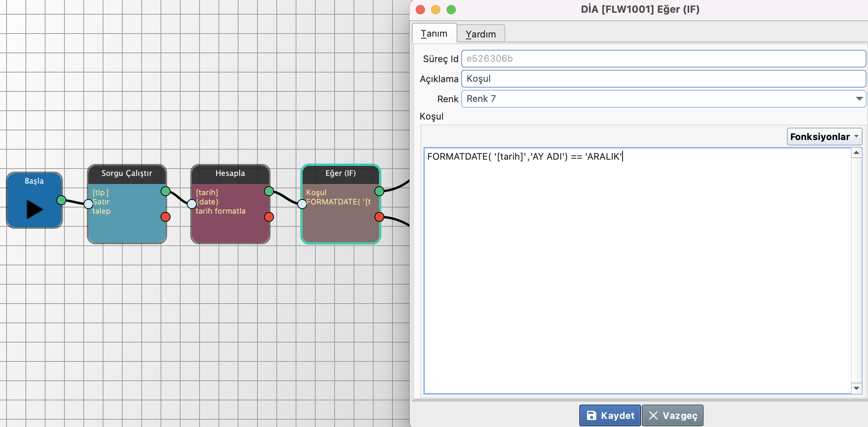The image size is (868, 427).
Task: Open the Fonksiyonlar dropdown
Action: tap(824, 137)
